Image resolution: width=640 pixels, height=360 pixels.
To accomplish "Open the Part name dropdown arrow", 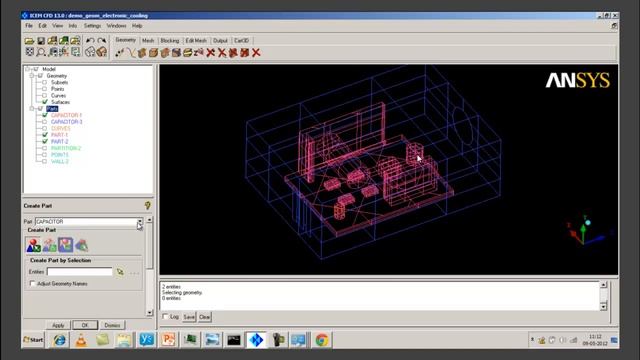I will click(x=140, y=222).
